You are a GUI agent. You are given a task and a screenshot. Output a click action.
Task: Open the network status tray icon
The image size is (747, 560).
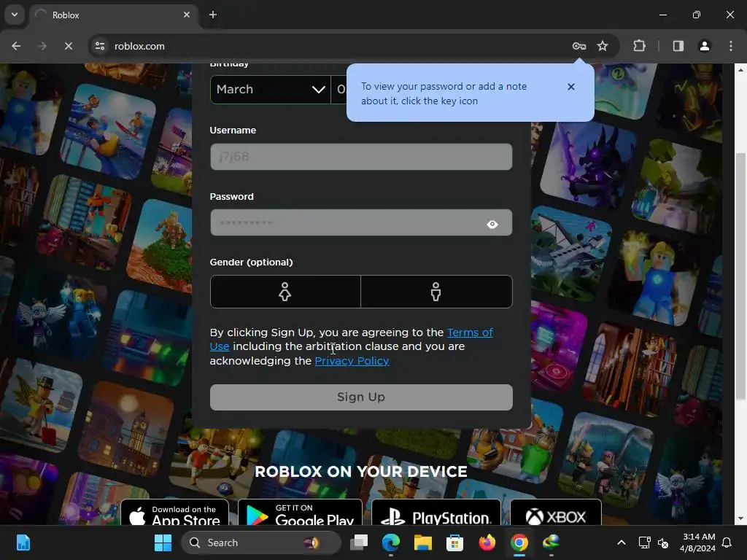tap(645, 542)
